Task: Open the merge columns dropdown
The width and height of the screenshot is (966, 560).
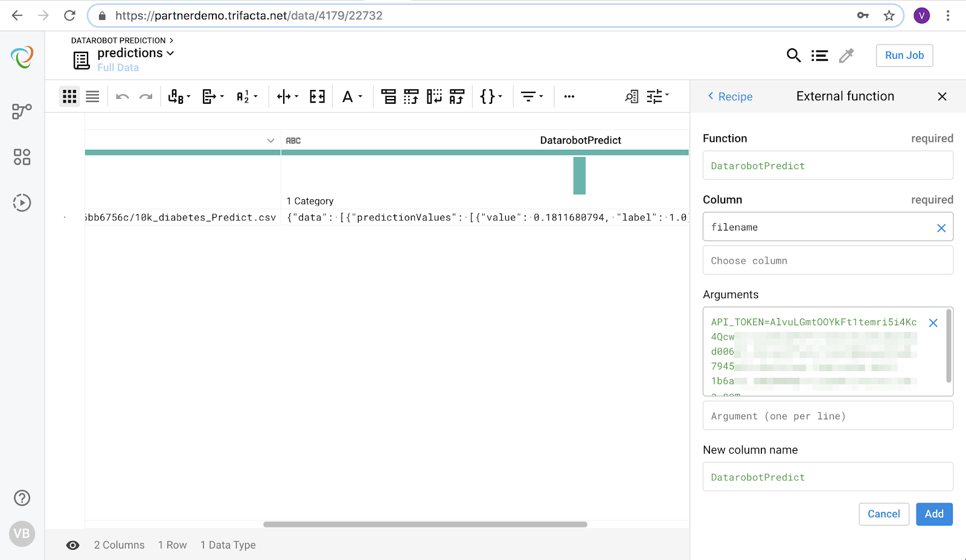Action: point(179,97)
